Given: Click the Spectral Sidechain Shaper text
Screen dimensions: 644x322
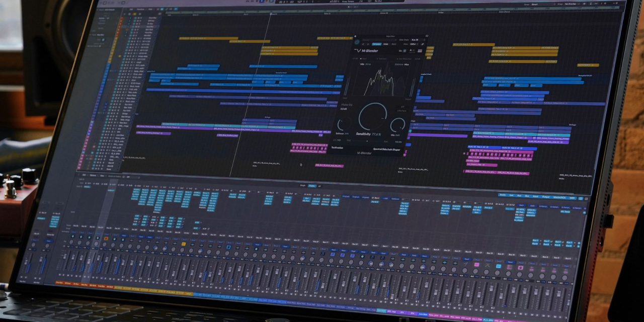Looking at the screenshot, I should point(387,149).
